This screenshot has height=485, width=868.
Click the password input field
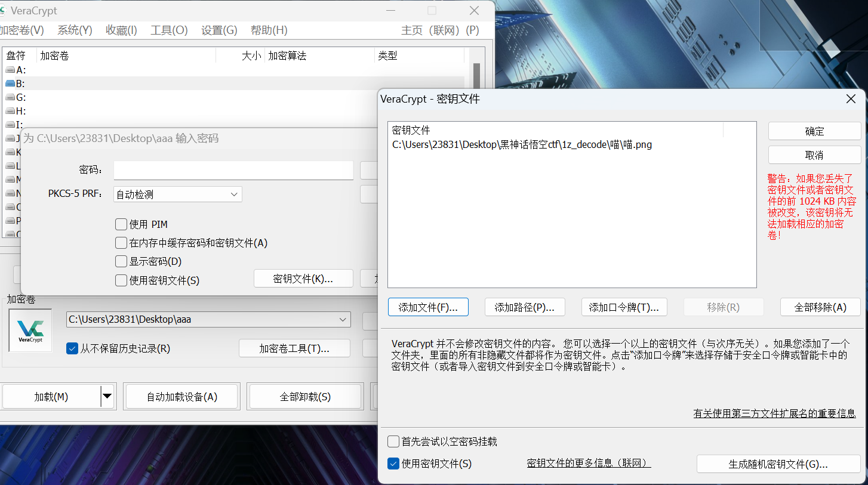coord(233,170)
